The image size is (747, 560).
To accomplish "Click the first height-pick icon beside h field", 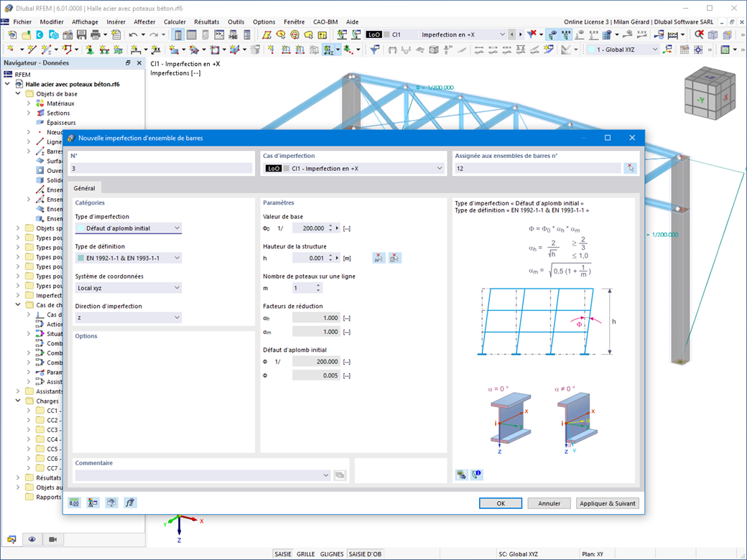I will [379, 258].
